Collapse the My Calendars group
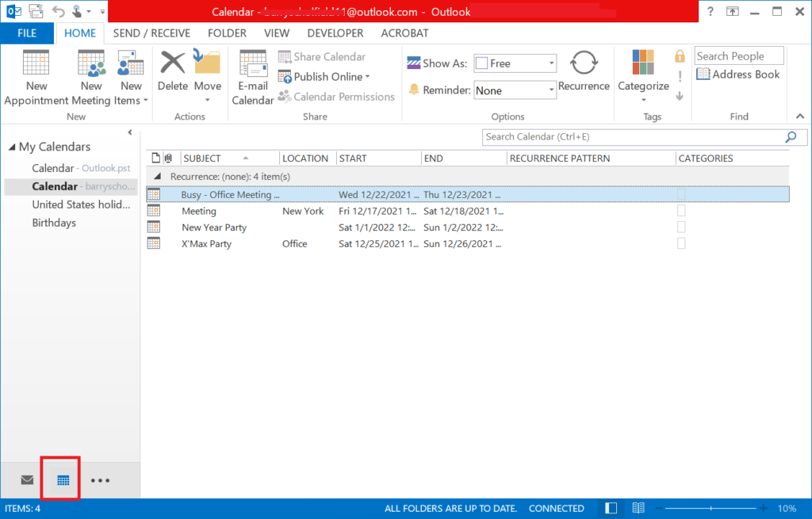 (12, 147)
